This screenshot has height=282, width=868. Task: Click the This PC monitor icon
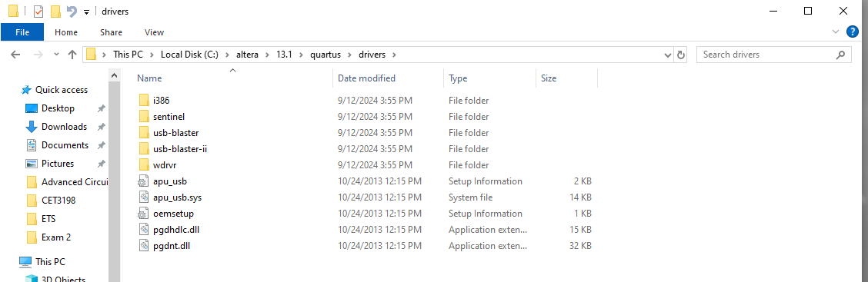tap(25, 261)
